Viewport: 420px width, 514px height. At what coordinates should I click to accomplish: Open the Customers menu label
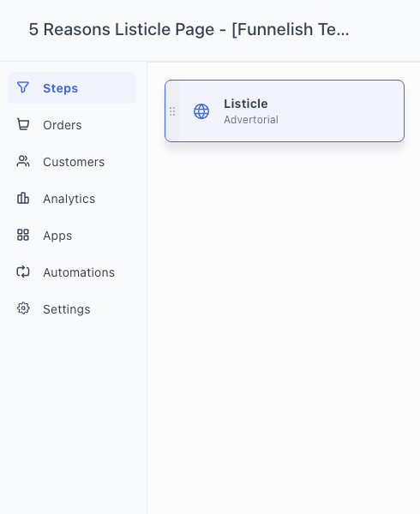tap(74, 162)
